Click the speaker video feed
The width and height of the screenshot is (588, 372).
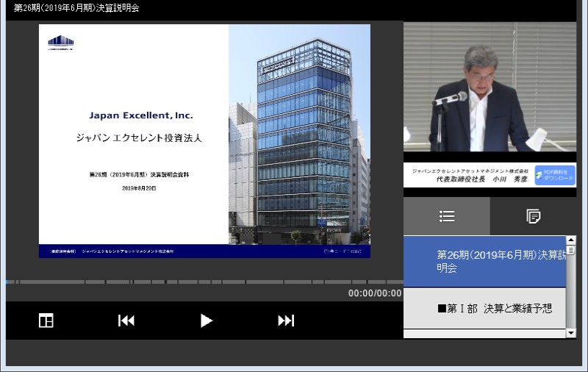(x=490, y=87)
